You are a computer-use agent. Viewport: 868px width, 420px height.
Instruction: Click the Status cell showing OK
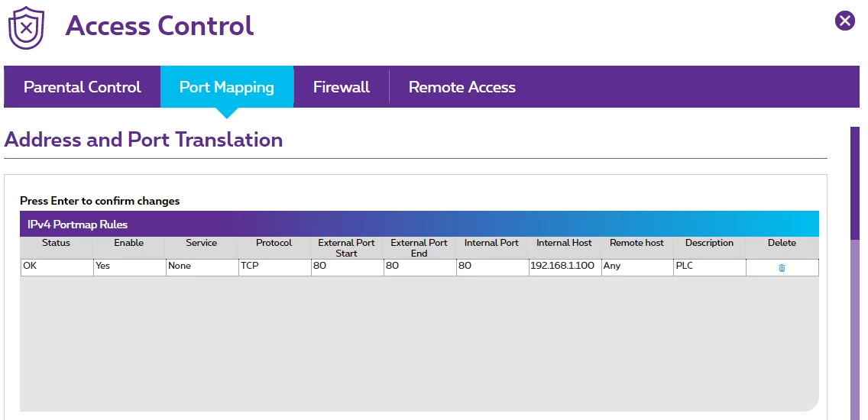pos(56,267)
